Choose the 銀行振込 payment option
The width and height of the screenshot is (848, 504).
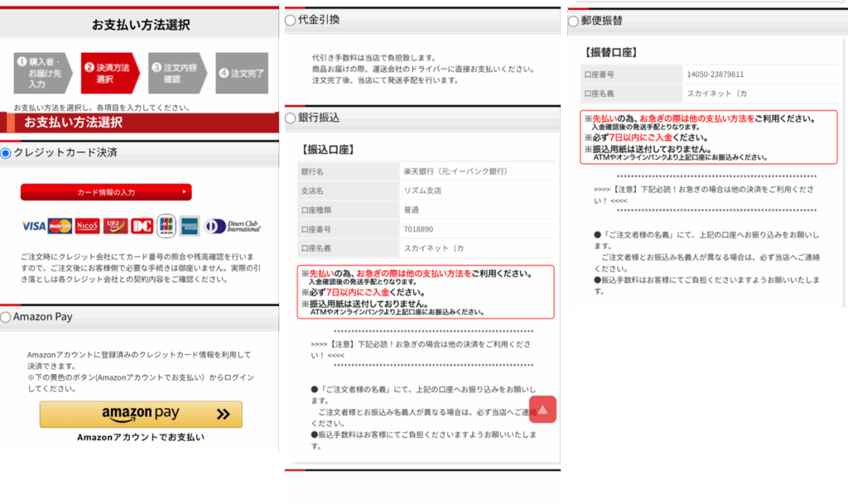pos(290,118)
